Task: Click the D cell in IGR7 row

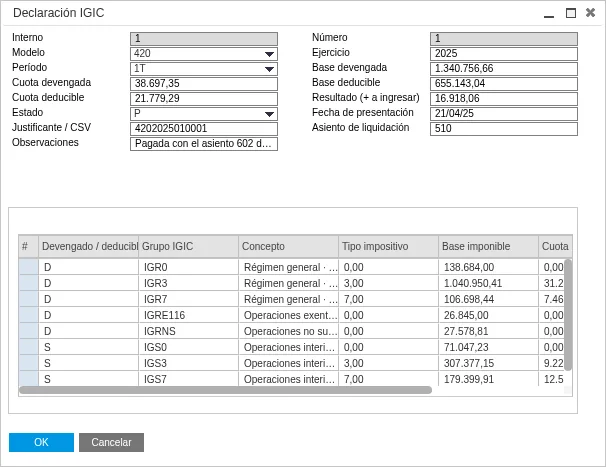Action: point(89,299)
